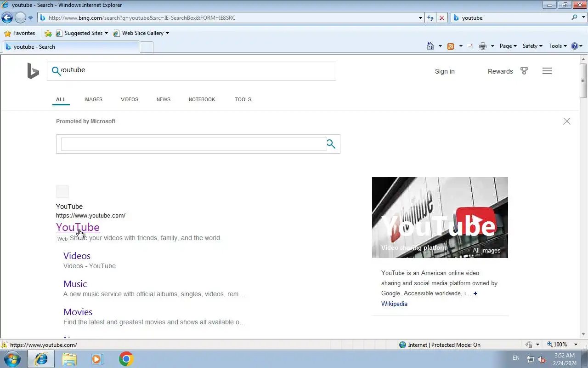Click the RSS Feeds icon
588x368 pixels.
[451, 46]
